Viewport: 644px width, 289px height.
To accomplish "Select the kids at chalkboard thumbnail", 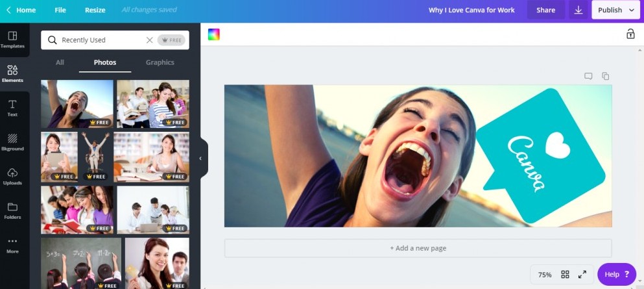I will [81, 263].
